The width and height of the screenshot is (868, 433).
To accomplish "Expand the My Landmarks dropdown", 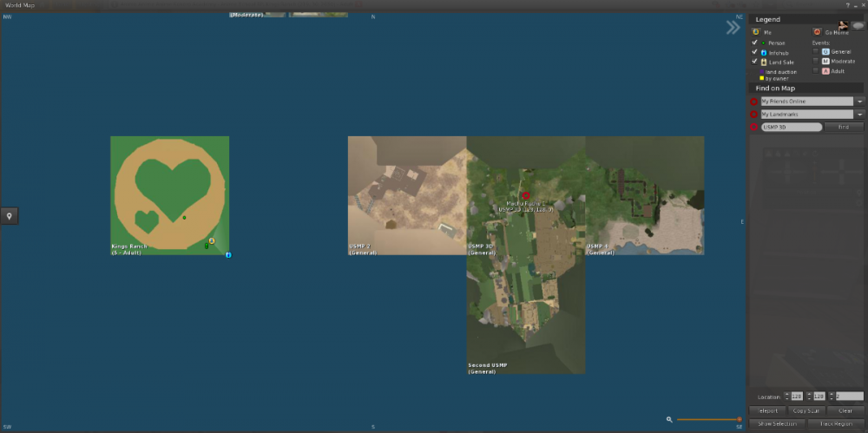I will tap(859, 114).
